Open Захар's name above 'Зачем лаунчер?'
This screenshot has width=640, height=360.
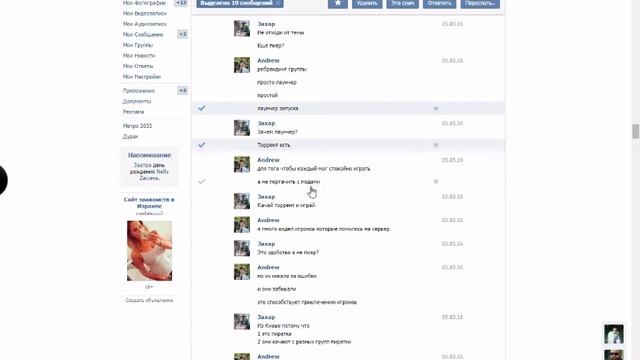pyautogui.click(x=266, y=123)
